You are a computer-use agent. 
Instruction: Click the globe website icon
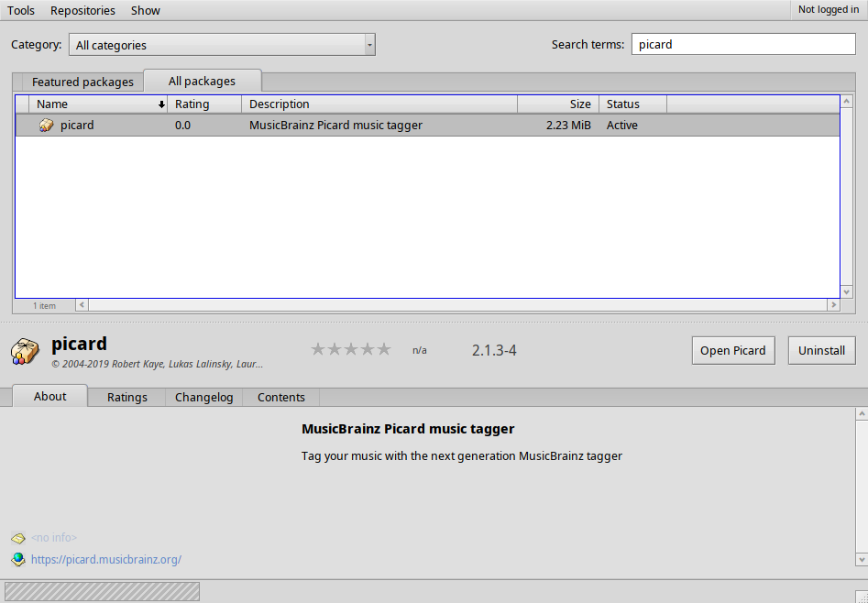click(18, 559)
